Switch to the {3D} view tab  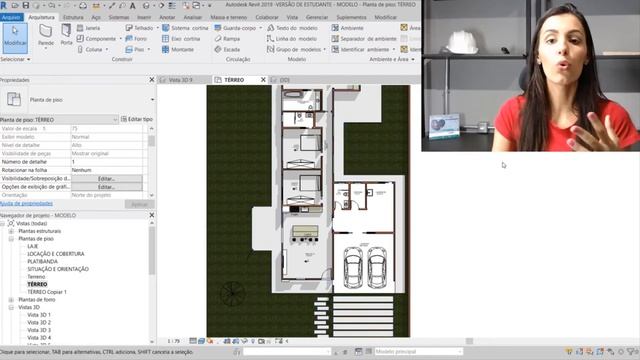point(285,80)
